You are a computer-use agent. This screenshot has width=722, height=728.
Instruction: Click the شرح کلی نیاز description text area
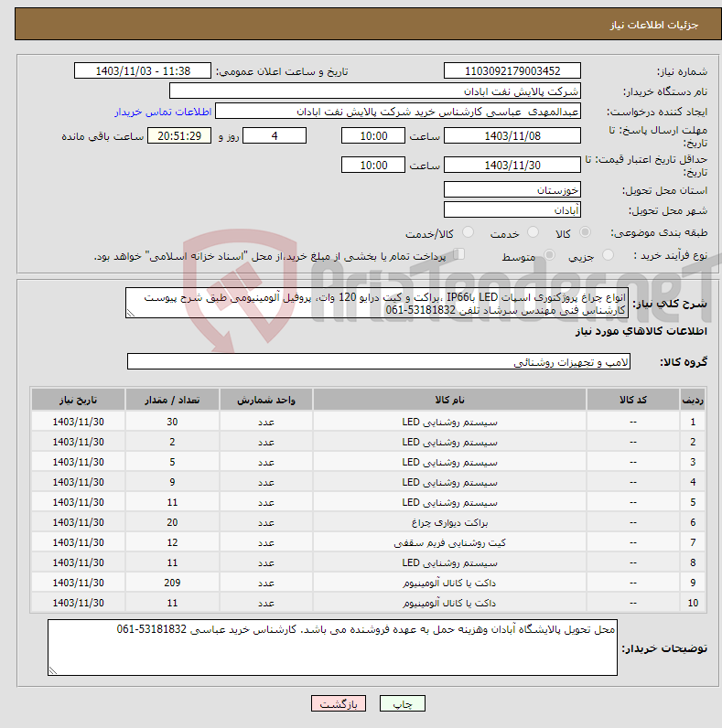click(x=377, y=303)
